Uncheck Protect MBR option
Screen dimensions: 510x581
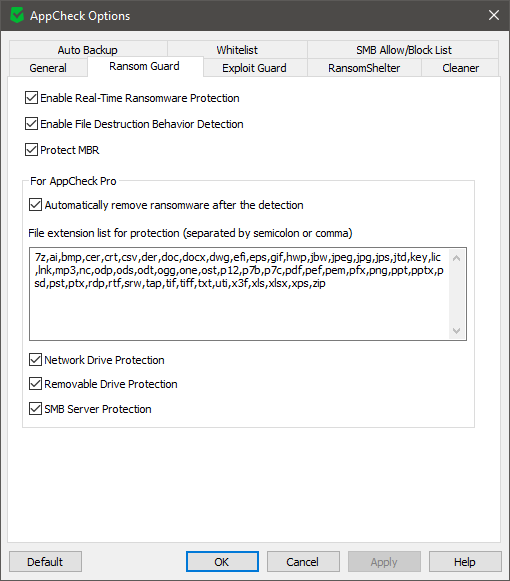point(32,150)
